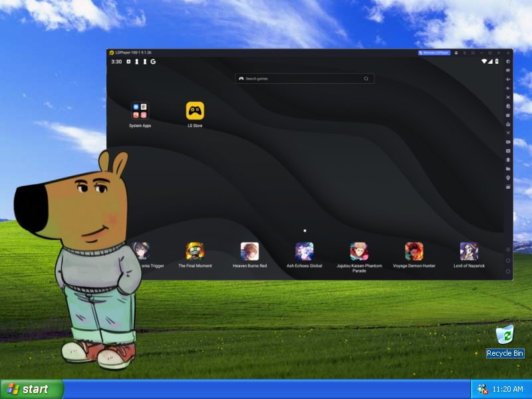The image size is (532, 399).
Task: Tap the Android recent apps button
Action: tap(508, 271)
